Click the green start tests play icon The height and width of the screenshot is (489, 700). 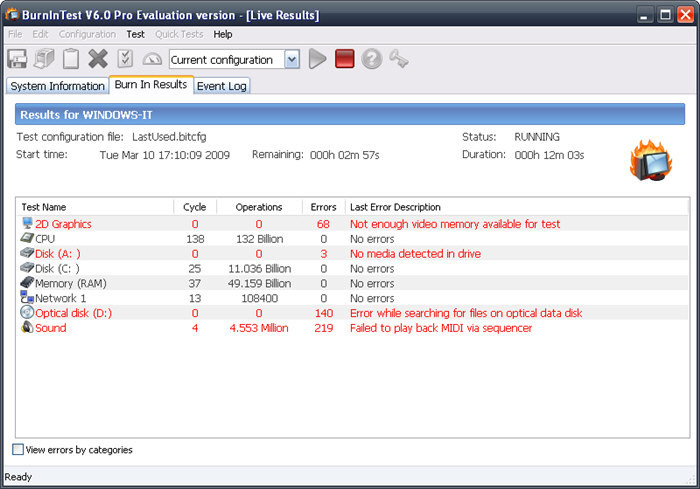pos(317,59)
